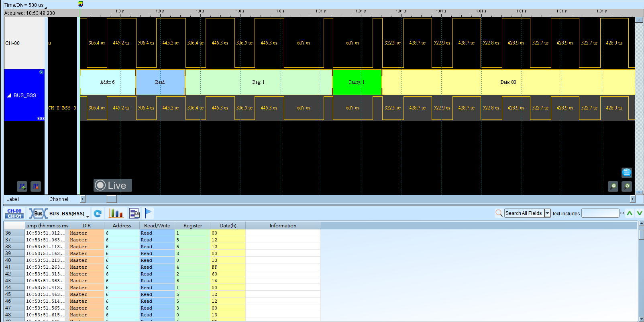This screenshot has height=322, width=644.
Task: Click the add channel icon
Action: 22,186
